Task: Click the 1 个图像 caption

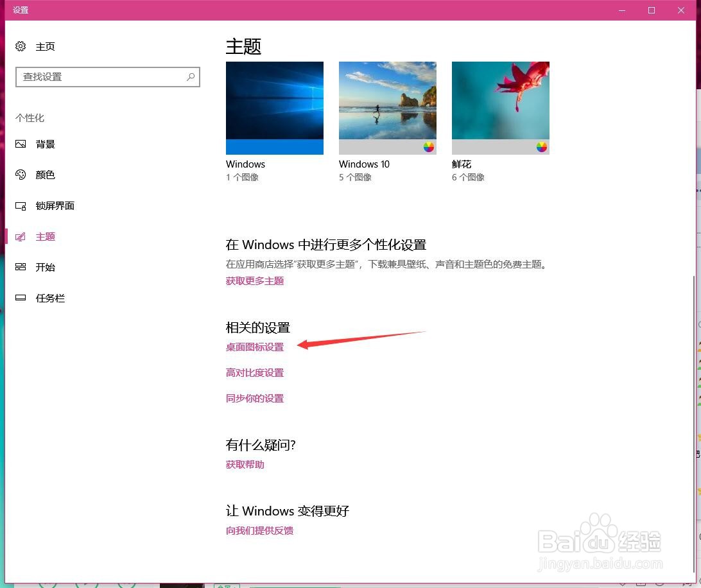Action: click(x=242, y=177)
